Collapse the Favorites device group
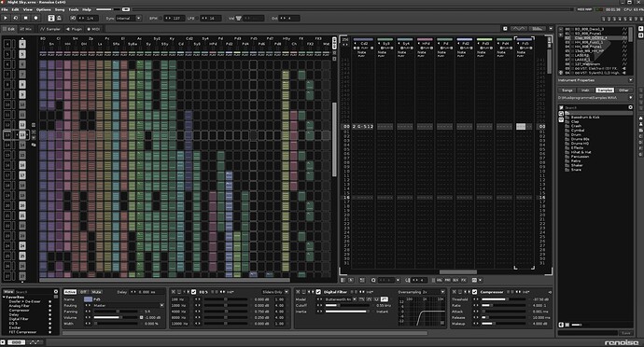 4,297
